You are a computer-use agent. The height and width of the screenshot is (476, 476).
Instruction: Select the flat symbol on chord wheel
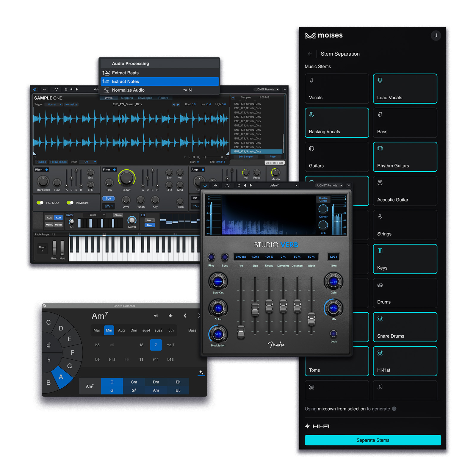point(49,360)
